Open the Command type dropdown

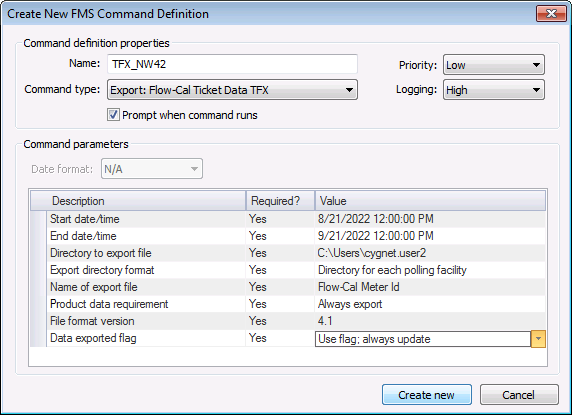232,90
